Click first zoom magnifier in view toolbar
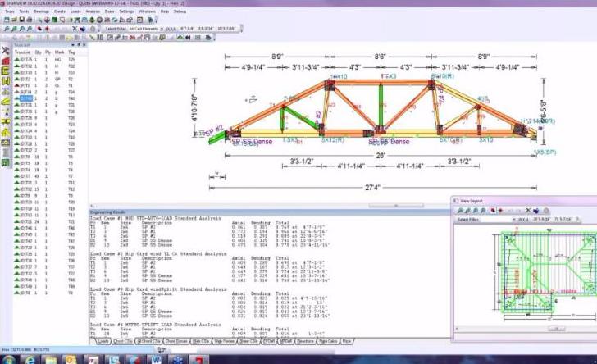 (6, 29)
